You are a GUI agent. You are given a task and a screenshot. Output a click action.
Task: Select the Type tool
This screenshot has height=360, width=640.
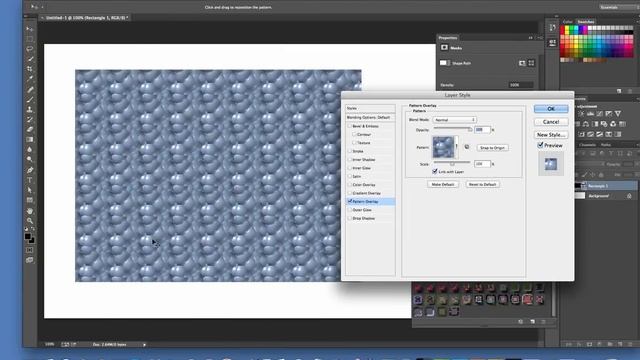pos(29,180)
